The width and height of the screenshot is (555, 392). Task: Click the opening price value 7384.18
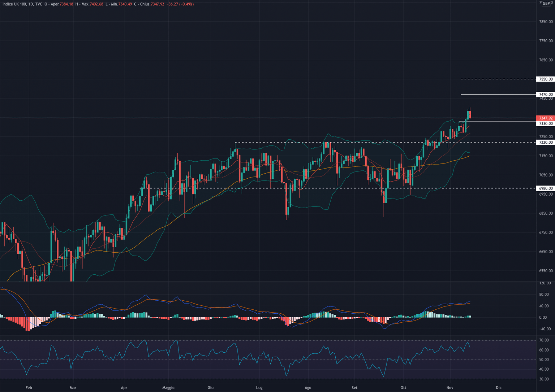click(x=66, y=4)
